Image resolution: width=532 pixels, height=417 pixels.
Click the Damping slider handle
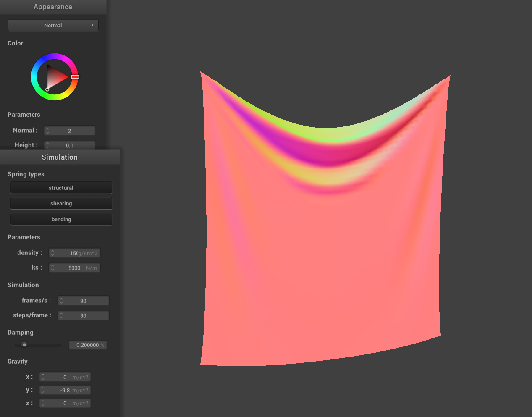[24, 345]
